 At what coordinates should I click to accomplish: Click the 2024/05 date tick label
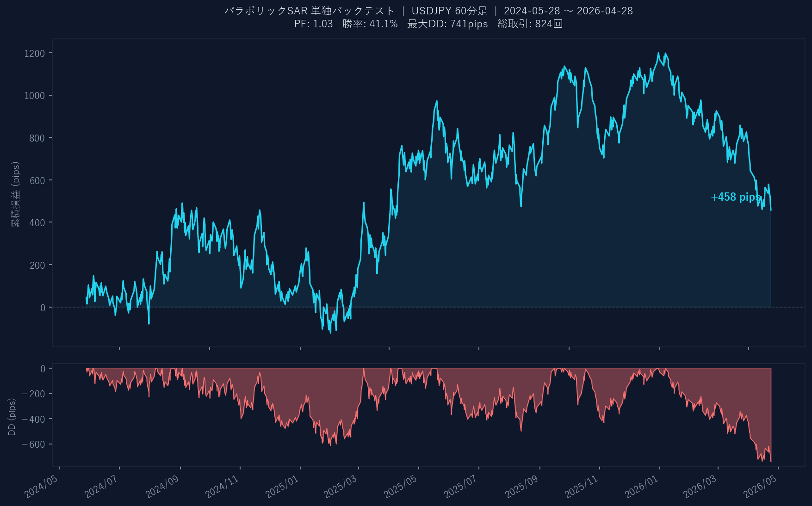point(42,487)
